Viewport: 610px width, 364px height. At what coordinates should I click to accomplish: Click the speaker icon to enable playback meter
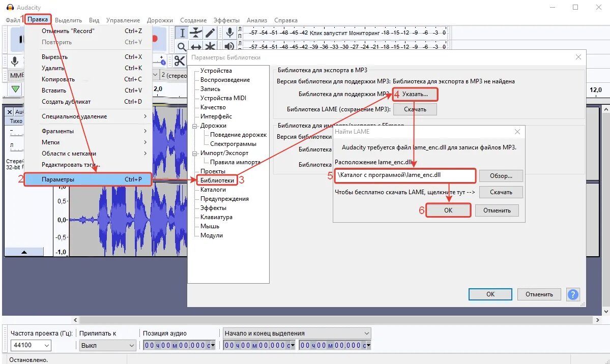[229, 46]
